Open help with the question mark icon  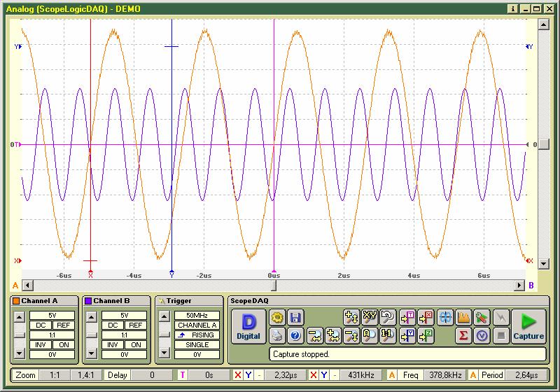[x=295, y=335]
